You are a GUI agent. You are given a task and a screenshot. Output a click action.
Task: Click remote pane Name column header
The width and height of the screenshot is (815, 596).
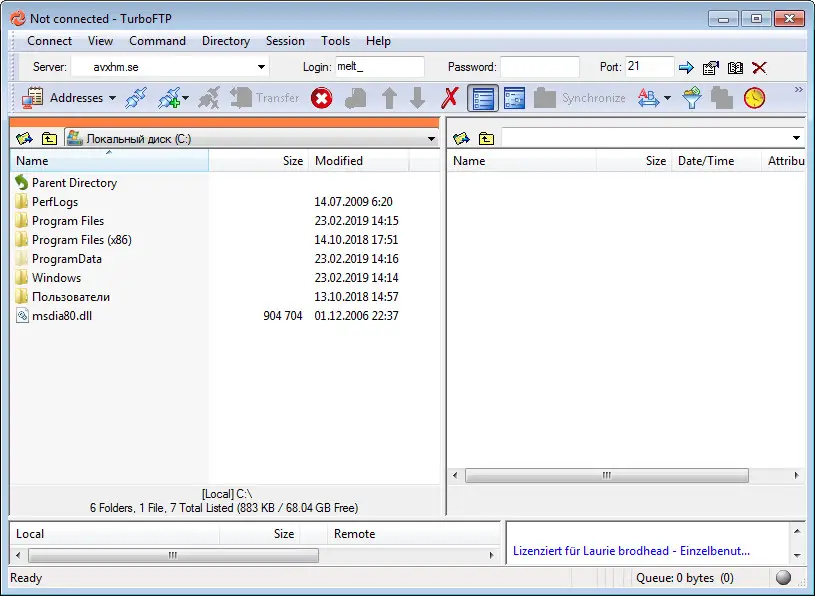[x=522, y=161]
